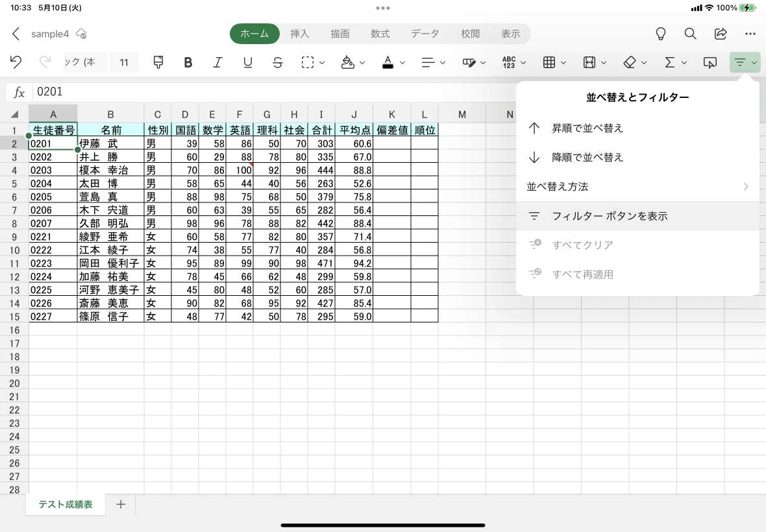Expand the fill color options arrow
The width and height of the screenshot is (766, 532).
(362, 62)
